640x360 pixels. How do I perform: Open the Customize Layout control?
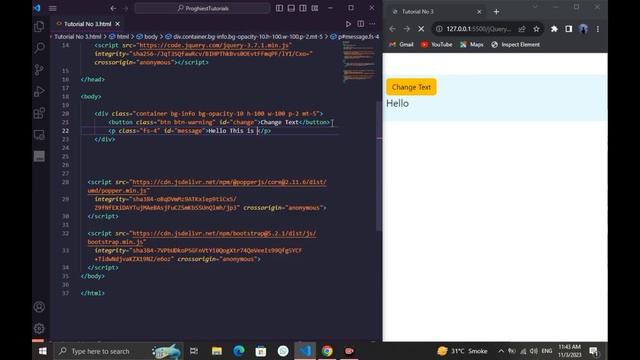[x=315, y=8]
